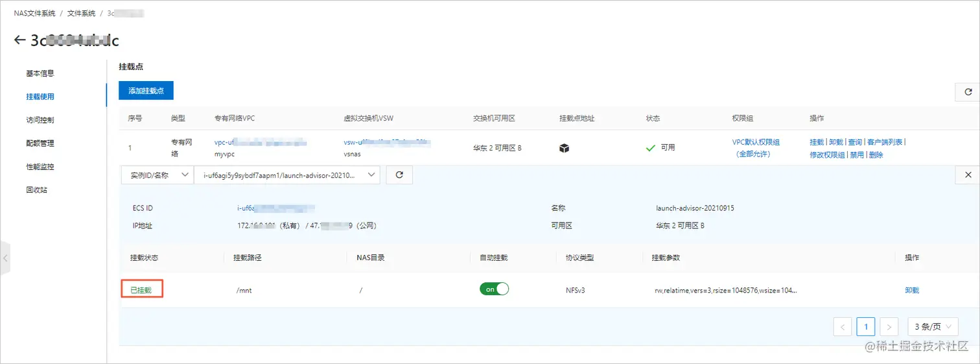Click the mount point address cube icon
980x364 pixels.
pyautogui.click(x=564, y=148)
